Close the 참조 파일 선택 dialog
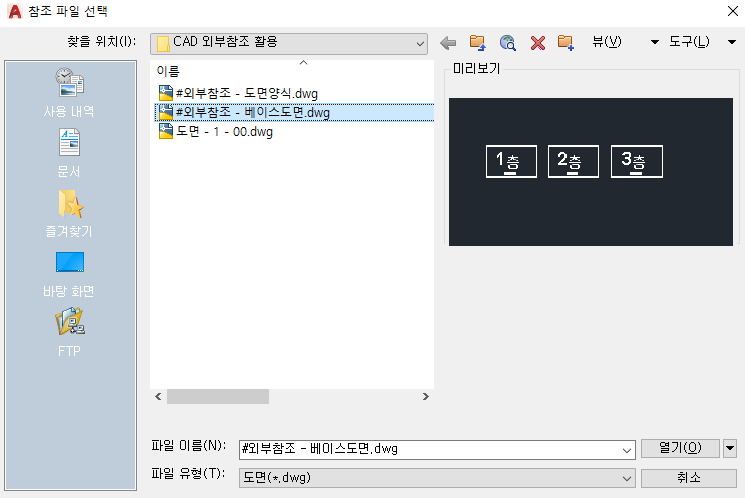This screenshot has width=745, height=498. (x=732, y=11)
